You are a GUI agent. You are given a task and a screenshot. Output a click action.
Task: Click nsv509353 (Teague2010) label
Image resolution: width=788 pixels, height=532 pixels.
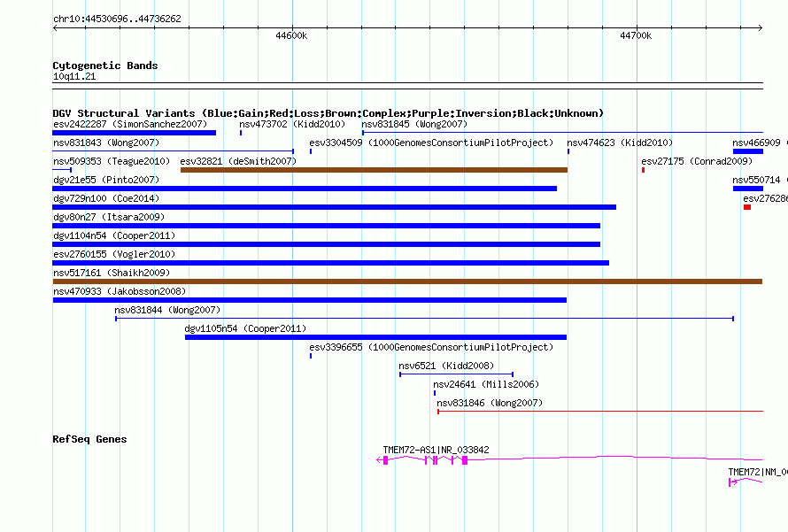click(112, 161)
